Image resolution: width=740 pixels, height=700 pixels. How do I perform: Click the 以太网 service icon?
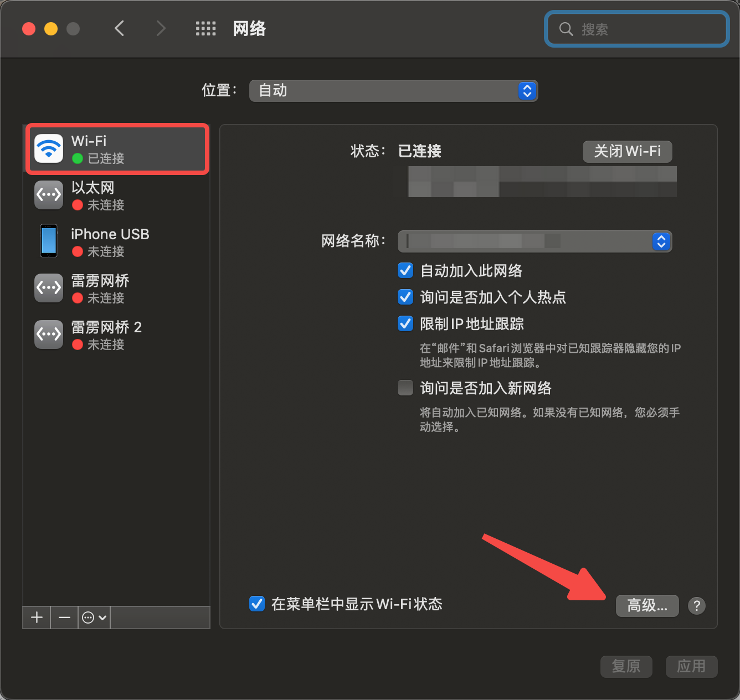pos(49,195)
